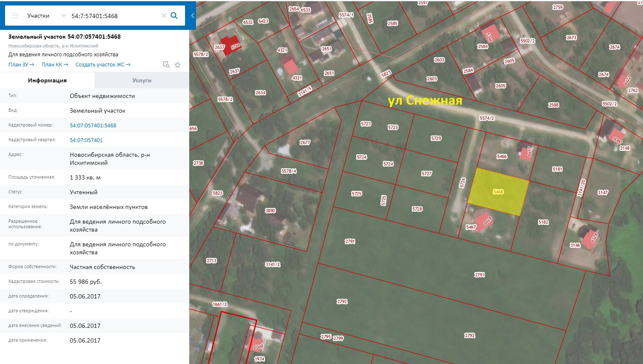Select parcel 5182 on the map
The height and width of the screenshot is (364, 643).
coord(543,222)
